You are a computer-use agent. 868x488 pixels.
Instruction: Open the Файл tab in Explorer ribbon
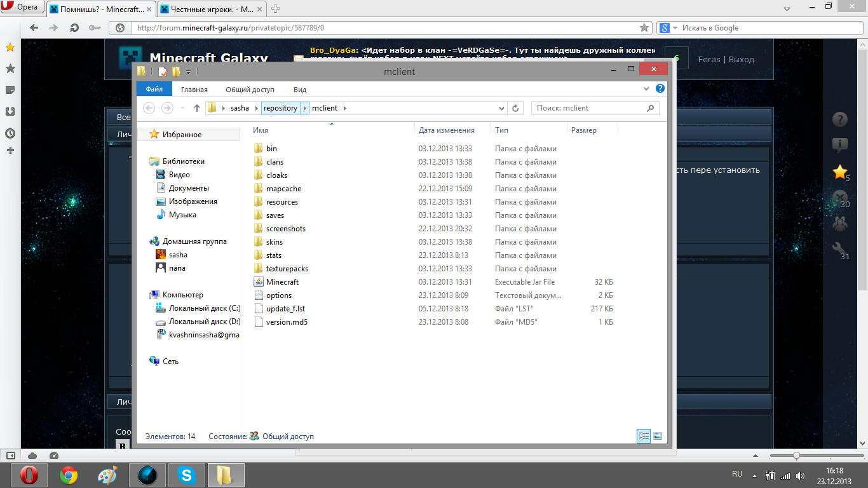(154, 90)
